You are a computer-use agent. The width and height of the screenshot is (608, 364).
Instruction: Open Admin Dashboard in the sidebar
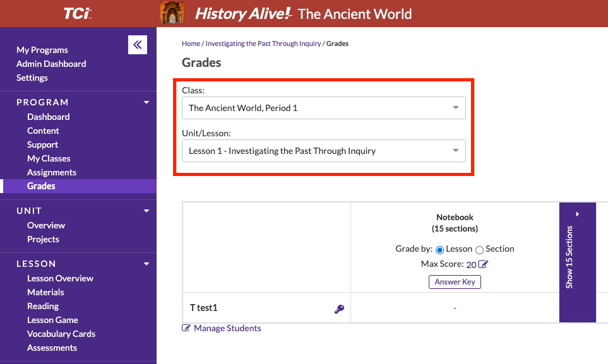point(51,64)
